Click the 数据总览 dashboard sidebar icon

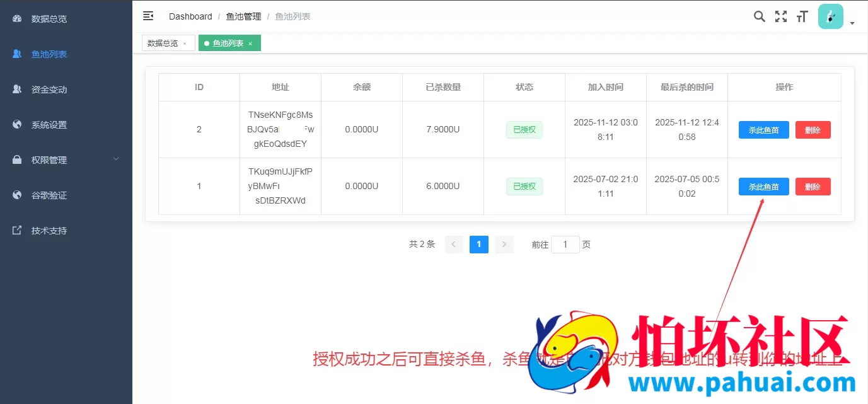point(17,19)
